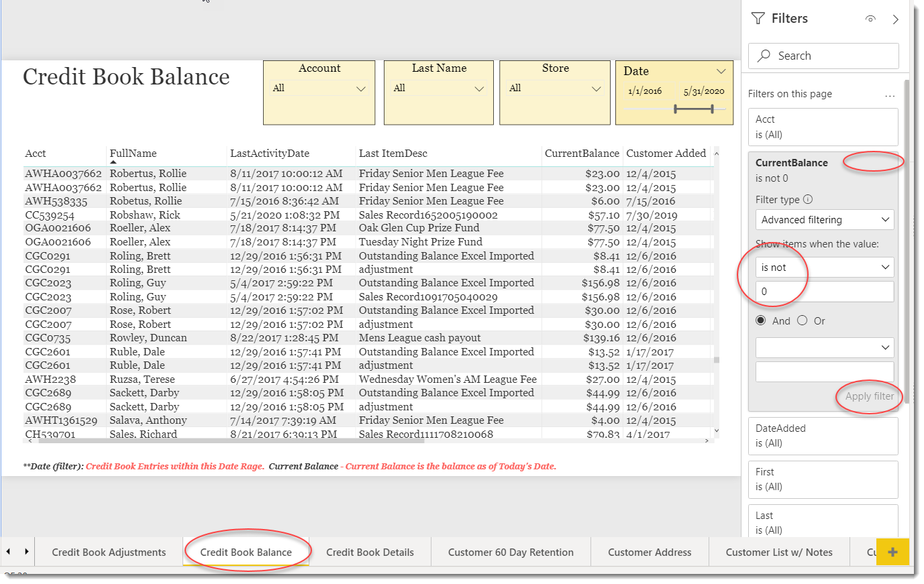924x584 pixels.
Task: Switch to Credit Book Adjustments tab
Action: pos(109,552)
